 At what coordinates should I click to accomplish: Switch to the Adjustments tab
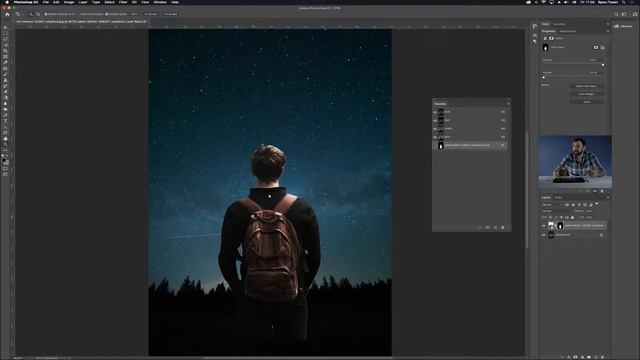tap(568, 31)
